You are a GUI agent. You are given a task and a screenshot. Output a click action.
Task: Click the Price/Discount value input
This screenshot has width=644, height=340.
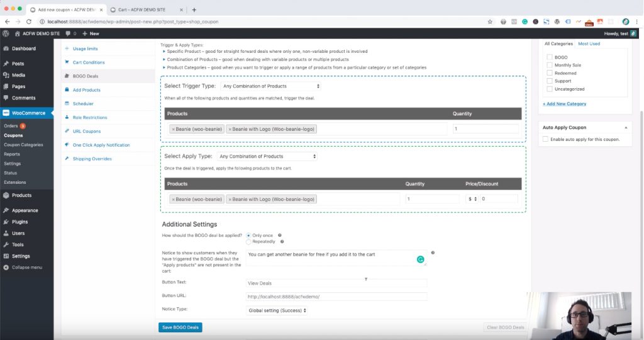click(x=499, y=199)
